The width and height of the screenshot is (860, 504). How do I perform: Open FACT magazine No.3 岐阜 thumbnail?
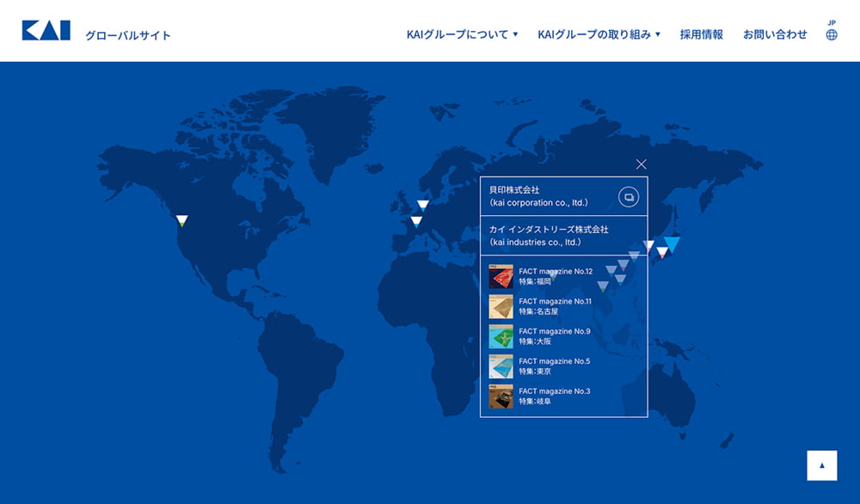click(x=501, y=396)
